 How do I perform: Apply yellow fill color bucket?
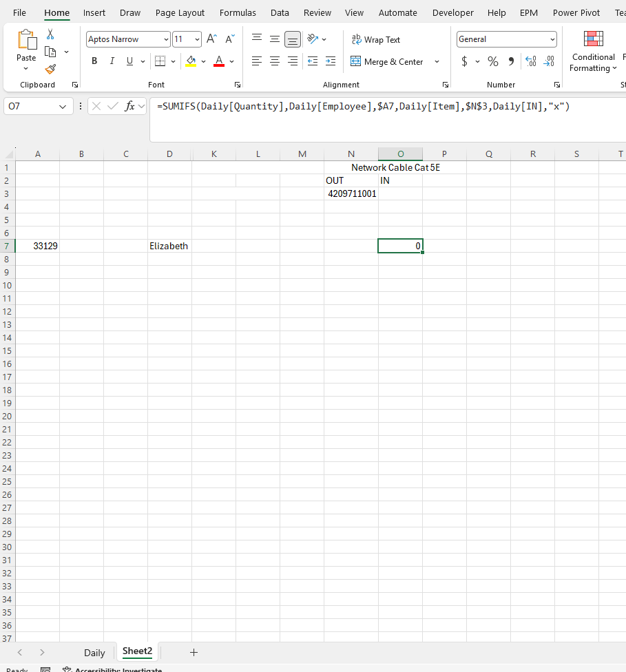point(191,61)
